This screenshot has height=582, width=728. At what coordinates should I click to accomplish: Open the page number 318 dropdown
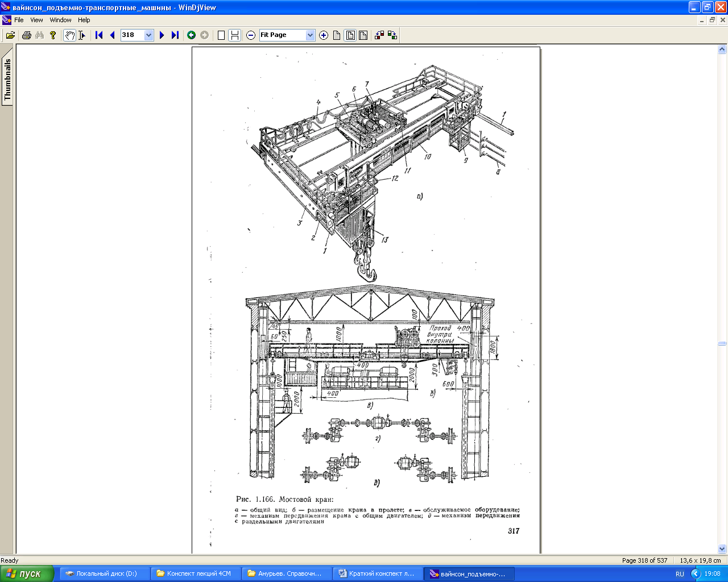click(149, 35)
